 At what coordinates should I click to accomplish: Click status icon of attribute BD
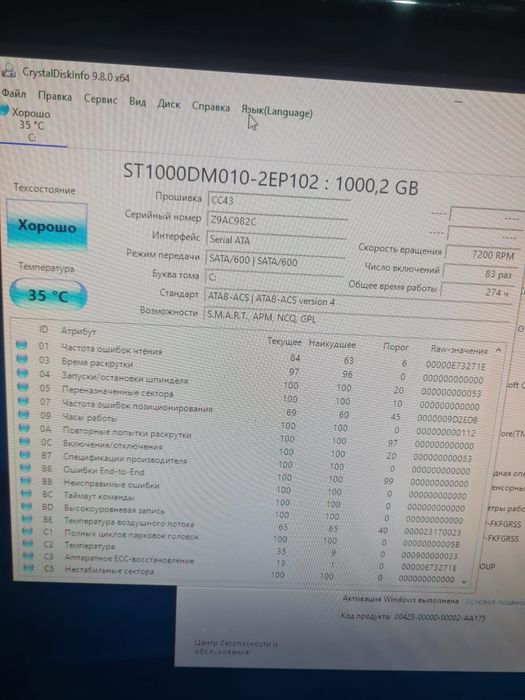[x=27, y=506]
